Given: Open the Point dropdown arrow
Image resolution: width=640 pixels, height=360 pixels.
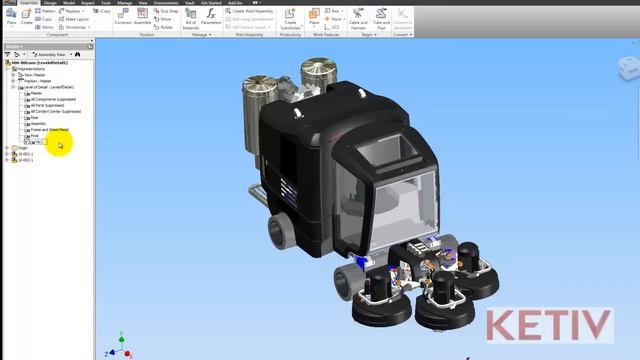Looking at the screenshot, I should coord(344,19).
